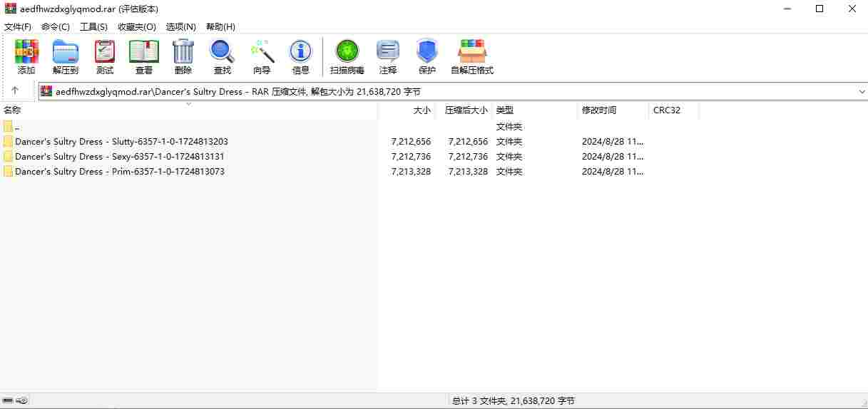Viewport: 868px width, 409px height.
Task: Click the 查看 (View) book icon
Action: point(144,51)
